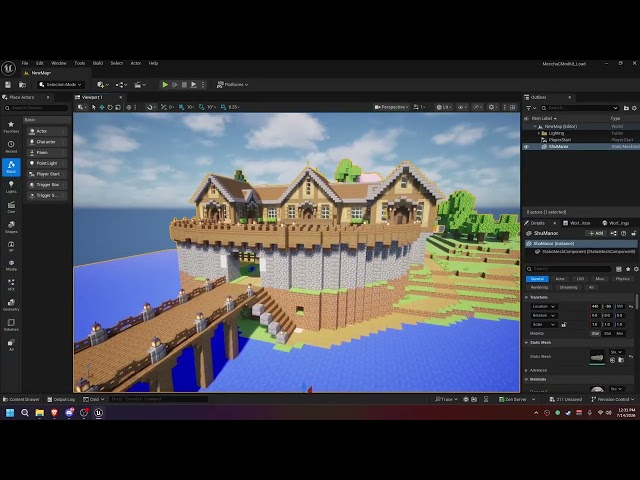Select the Basic category in Place Actors

pyautogui.click(x=11, y=167)
